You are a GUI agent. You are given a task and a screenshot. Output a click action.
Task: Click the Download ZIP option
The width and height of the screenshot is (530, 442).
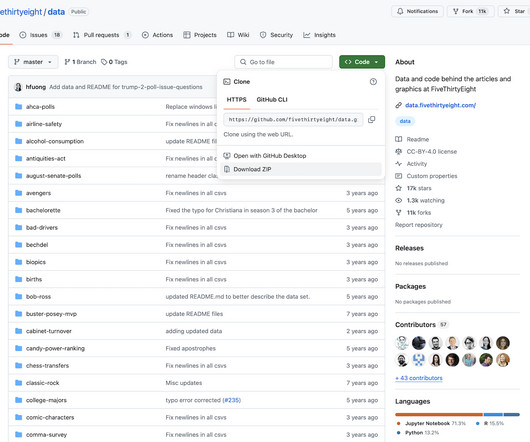pyautogui.click(x=300, y=169)
